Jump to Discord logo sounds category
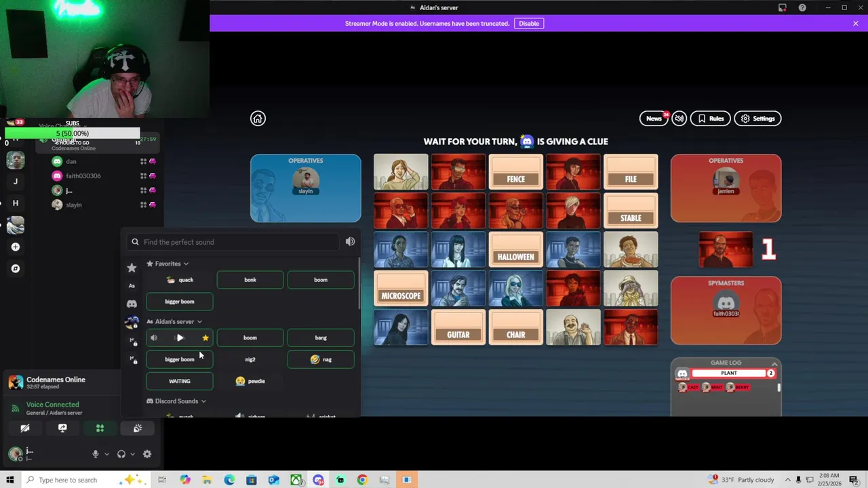The height and width of the screenshot is (488, 868). [x=132, y=304]
